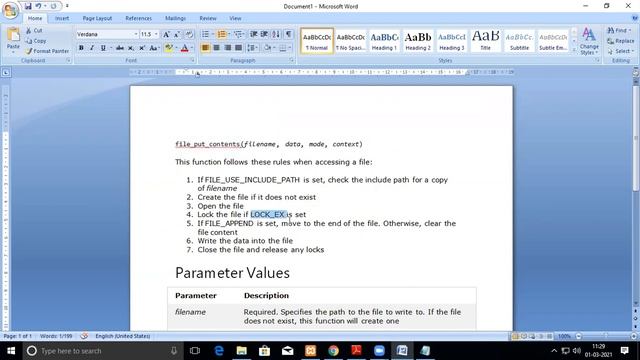Screen dimensions: 640x360
Task: Open Task View on the taskbar
Action: (195, 351)
